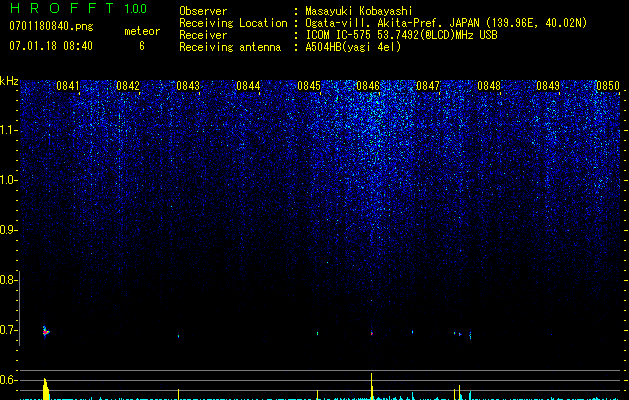Click the 0848 time marker

(489, 86)
